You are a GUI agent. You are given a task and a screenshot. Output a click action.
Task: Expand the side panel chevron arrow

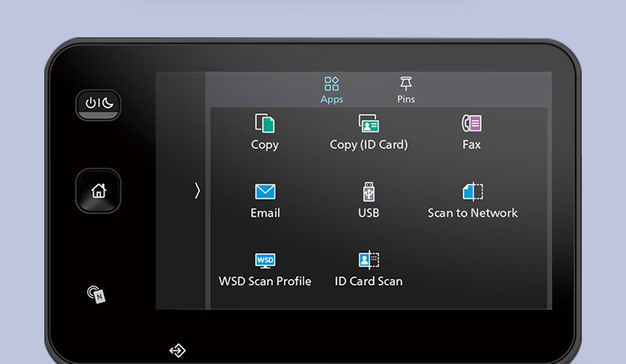click(197, 190)
